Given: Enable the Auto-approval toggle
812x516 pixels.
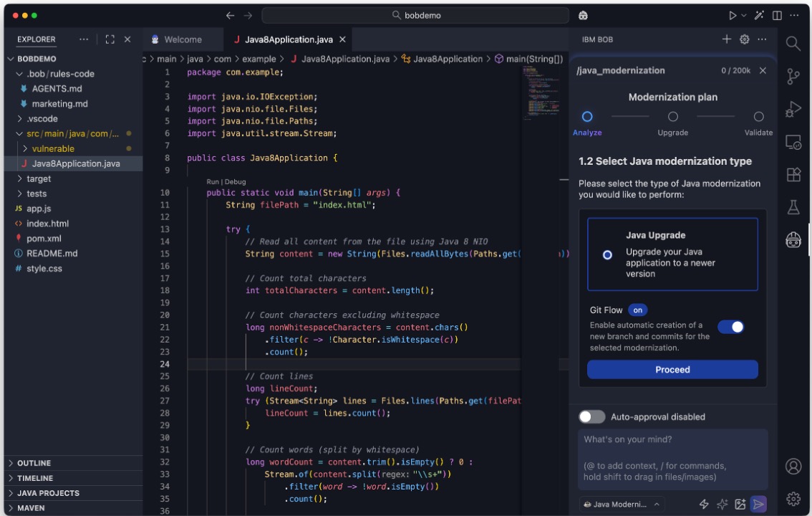Looking at the screenshot, I should 591,416.
